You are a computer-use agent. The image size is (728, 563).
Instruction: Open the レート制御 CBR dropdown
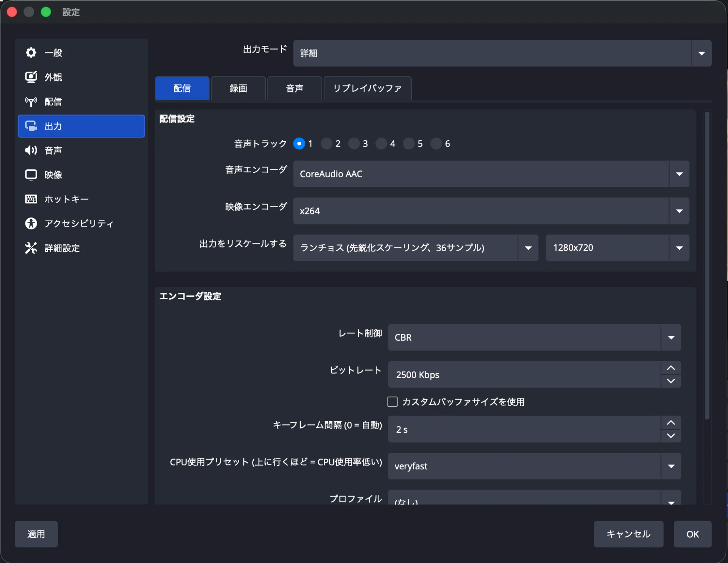[x=534, y=337]
